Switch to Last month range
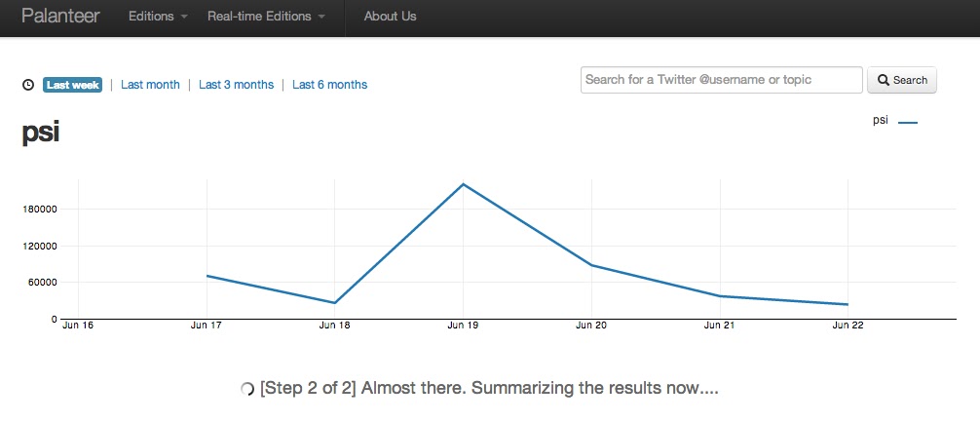This screenshot has width=980, height=422. (x=150, y=85)
